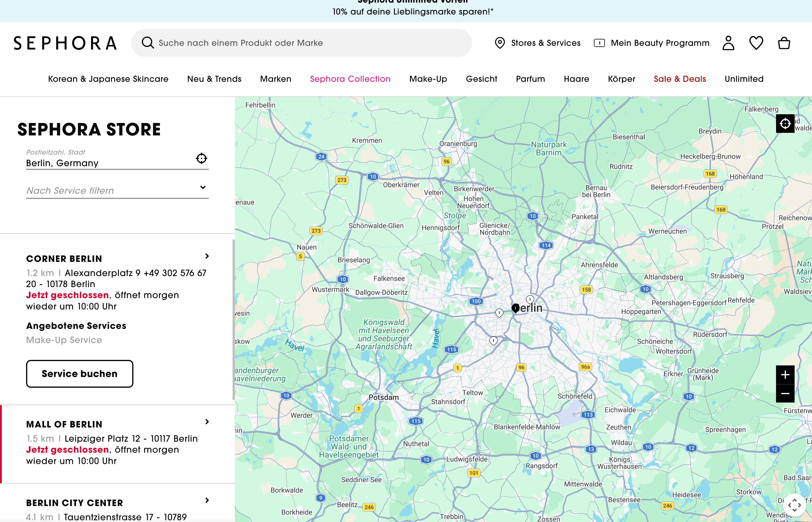
Task: Use my location icon in address field
Action: click(x=202, y=158)
